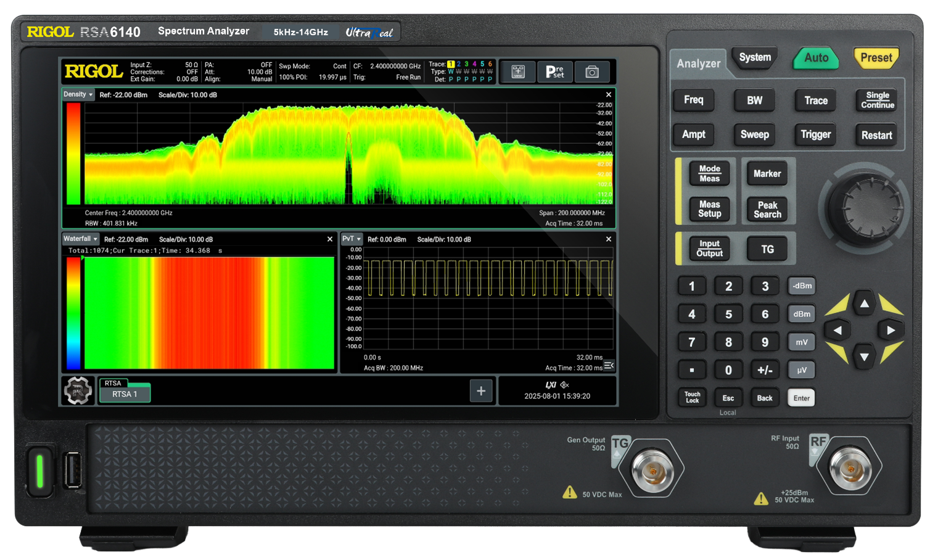Push the -dBm unit key
The image size is (938, 560).
click(802, 286)
